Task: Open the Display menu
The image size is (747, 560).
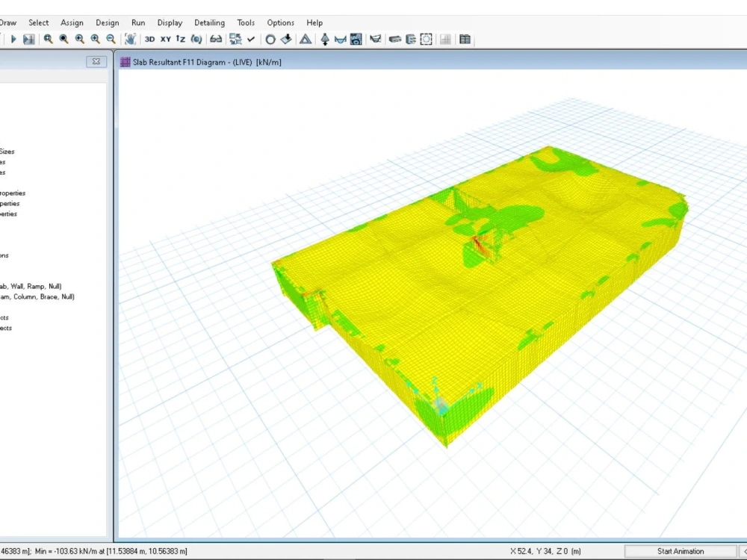Action: coord(170,22)
